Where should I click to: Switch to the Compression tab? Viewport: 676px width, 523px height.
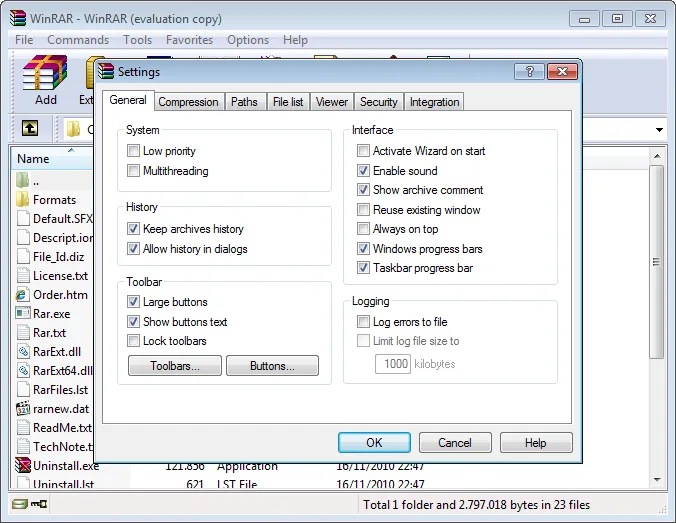pos(188,102)
